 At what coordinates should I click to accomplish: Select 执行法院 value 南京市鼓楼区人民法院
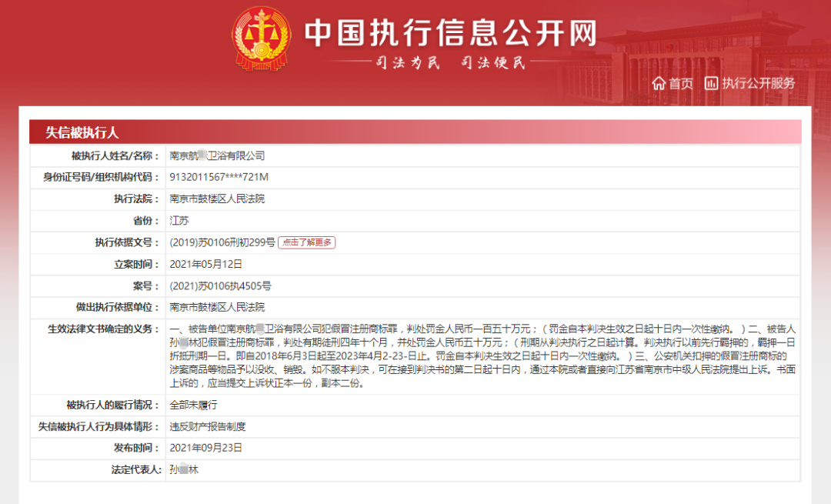[217, 199]
